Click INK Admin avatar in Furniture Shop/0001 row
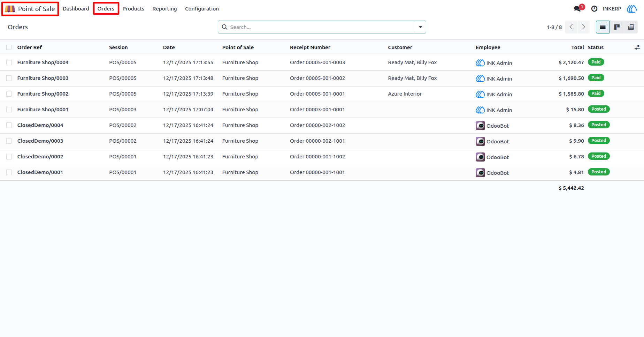This screenshot has height=337, width=644. (x=480, y=110)
